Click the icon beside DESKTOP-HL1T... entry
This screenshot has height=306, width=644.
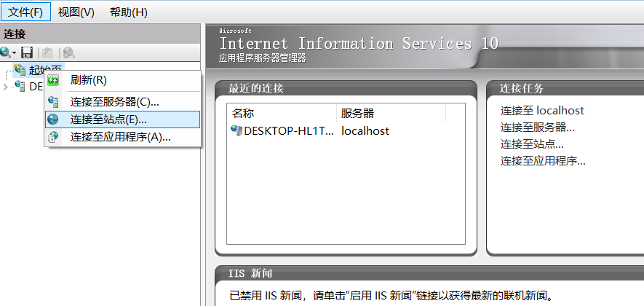pyautogui.click(x=236, y=130)
